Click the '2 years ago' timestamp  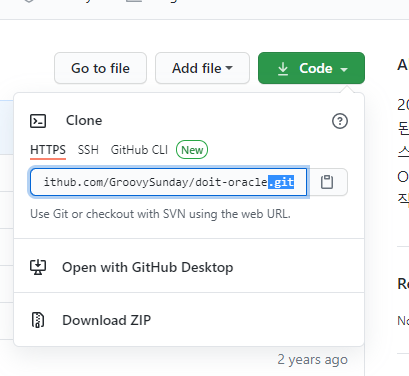point(313,360)
